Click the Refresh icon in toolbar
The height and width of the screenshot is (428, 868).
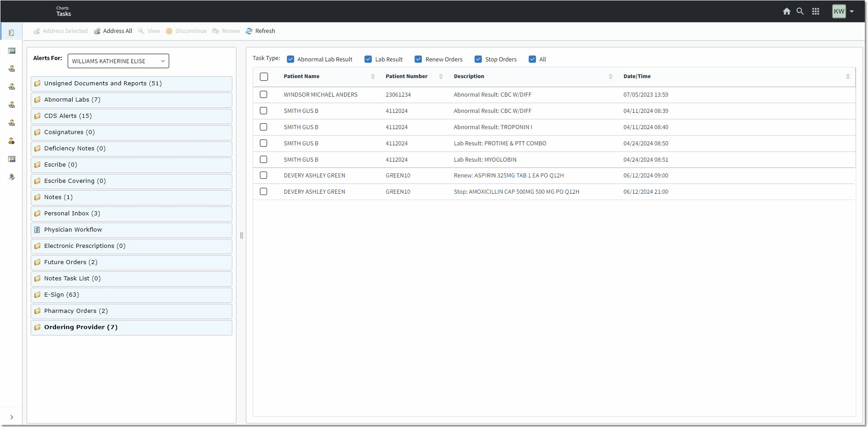tap(249, 31)
